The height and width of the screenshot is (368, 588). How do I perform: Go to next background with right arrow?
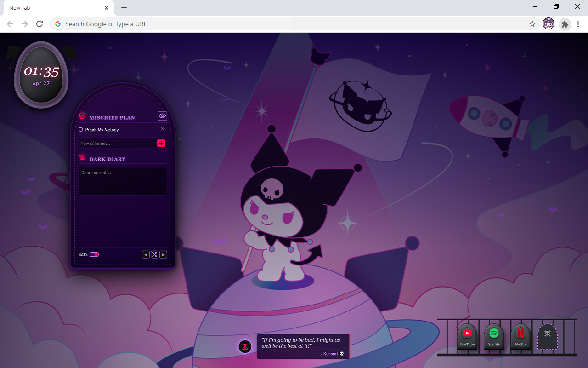(163, 254)
